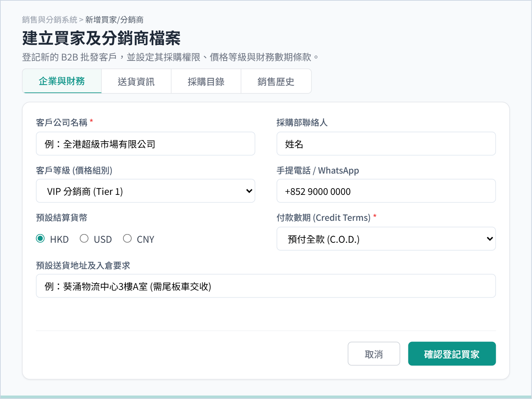Open the 付款數期 Credit Terms dropdown
Image resolution: width=532 pixels, height=399 pixels.
pos(386,239)
